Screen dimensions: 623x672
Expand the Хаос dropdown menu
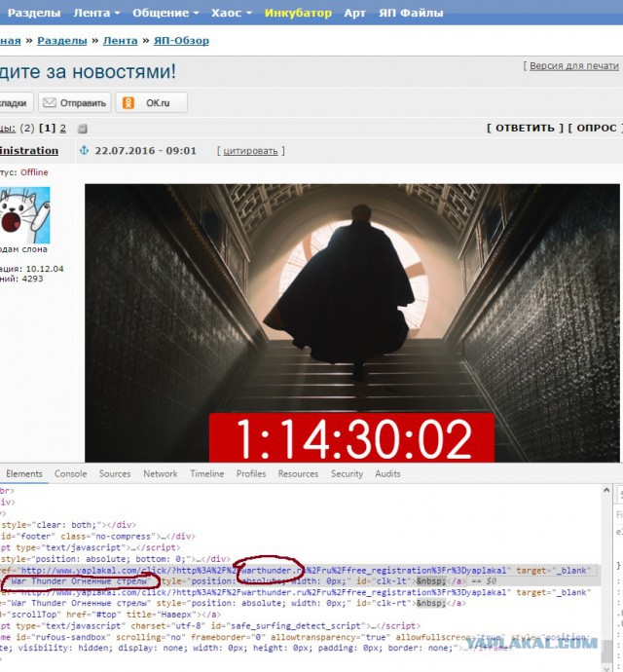pos(232,13)
